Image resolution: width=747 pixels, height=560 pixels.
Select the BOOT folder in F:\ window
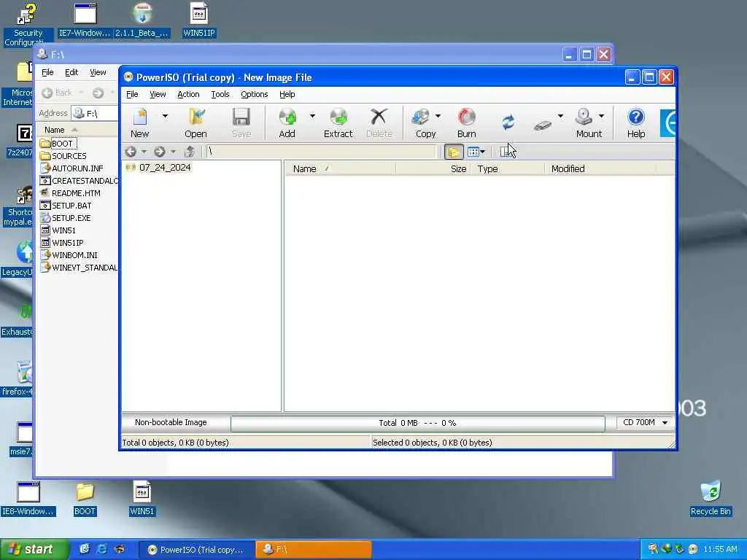pos(62,144)
